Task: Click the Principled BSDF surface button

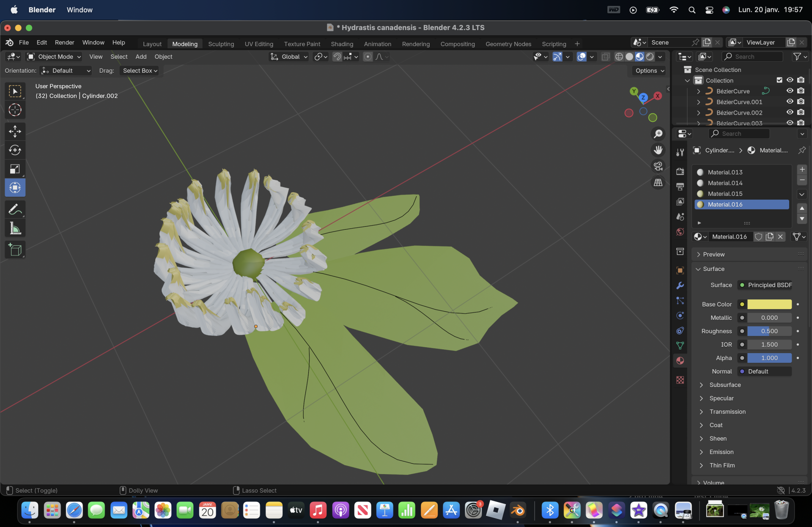Action: click(765, 285)
